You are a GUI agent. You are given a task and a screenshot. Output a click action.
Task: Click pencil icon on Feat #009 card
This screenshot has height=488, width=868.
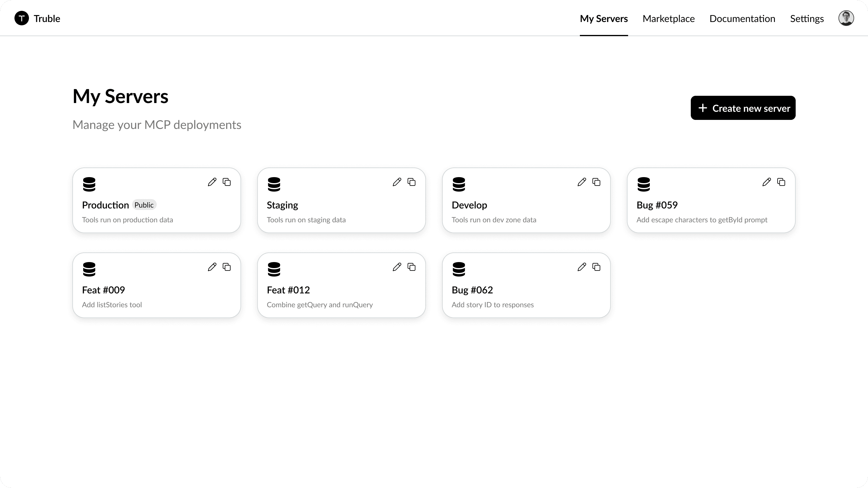click(x=212, y=267)
